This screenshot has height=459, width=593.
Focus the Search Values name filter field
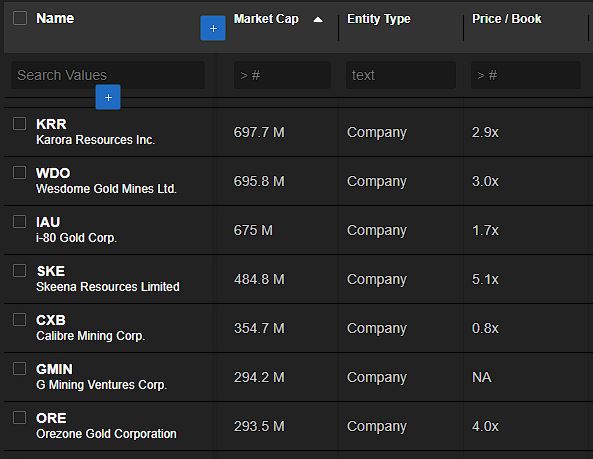108,75
